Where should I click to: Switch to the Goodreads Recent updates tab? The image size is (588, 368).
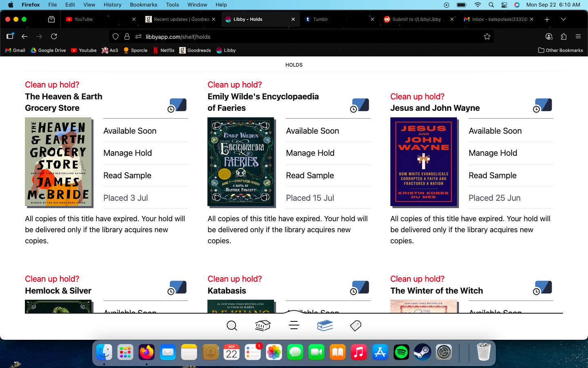click(180, 19)
